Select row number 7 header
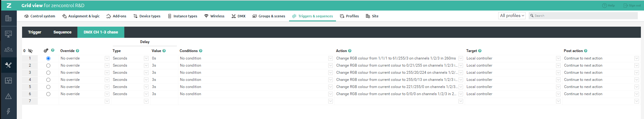Screen dimensions: 644x119 click(30, 101)
